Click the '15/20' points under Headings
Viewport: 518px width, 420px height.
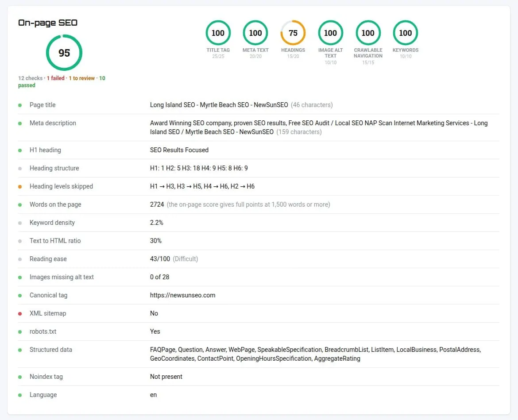pos(293,57)
